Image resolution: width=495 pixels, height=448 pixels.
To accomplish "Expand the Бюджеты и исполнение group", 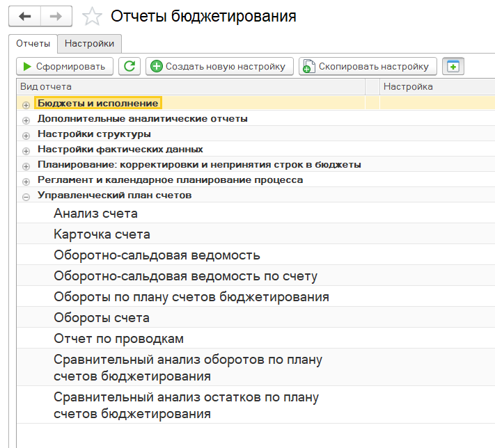I will point(26,104).
